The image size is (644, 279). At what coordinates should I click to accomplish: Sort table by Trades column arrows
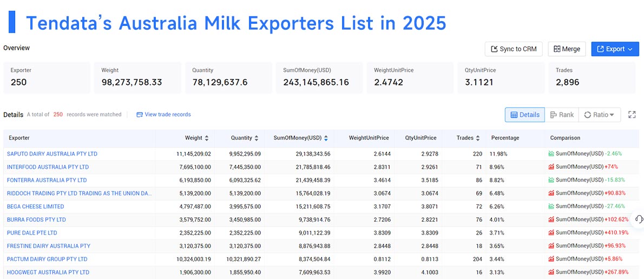click(x=478, y=138)
